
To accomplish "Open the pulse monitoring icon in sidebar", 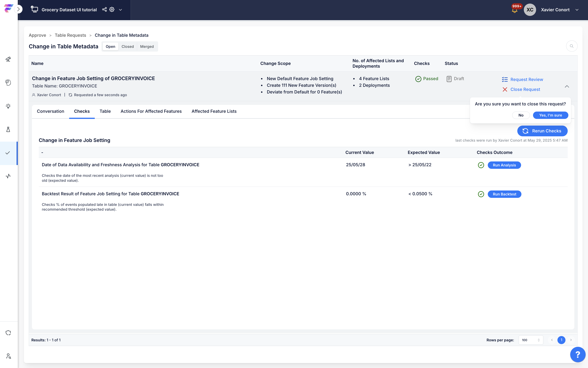I will coord(8,176).
